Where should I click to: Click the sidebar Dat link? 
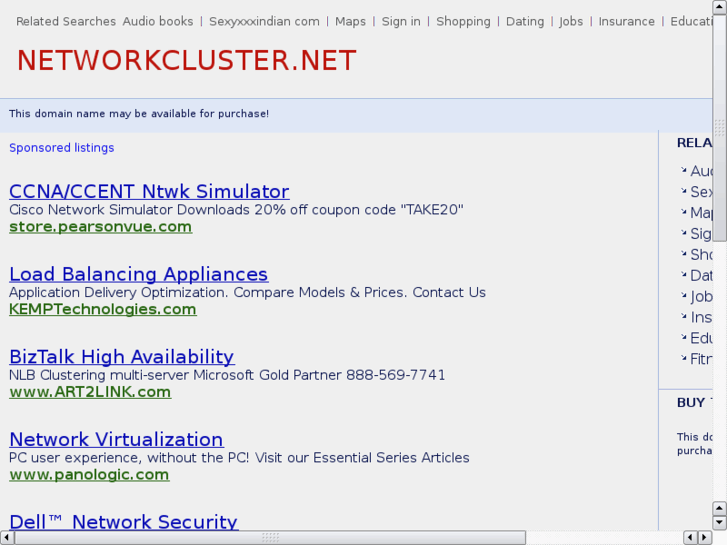(701, 275)
